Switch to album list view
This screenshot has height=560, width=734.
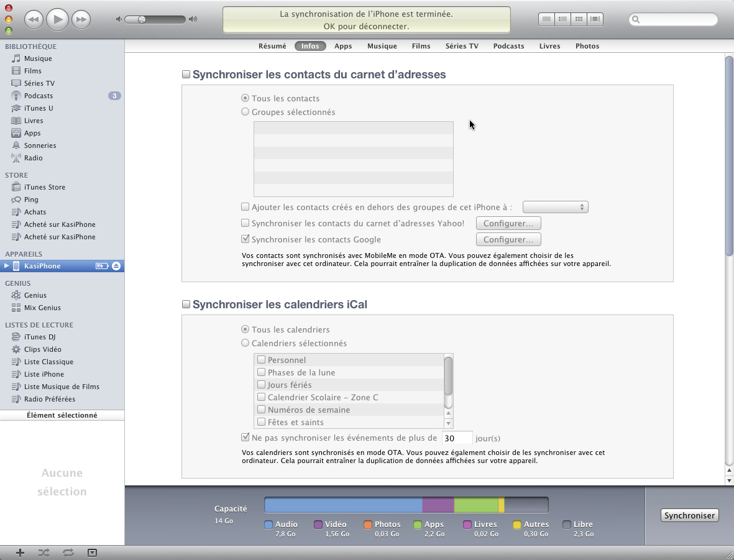[562, 19]
